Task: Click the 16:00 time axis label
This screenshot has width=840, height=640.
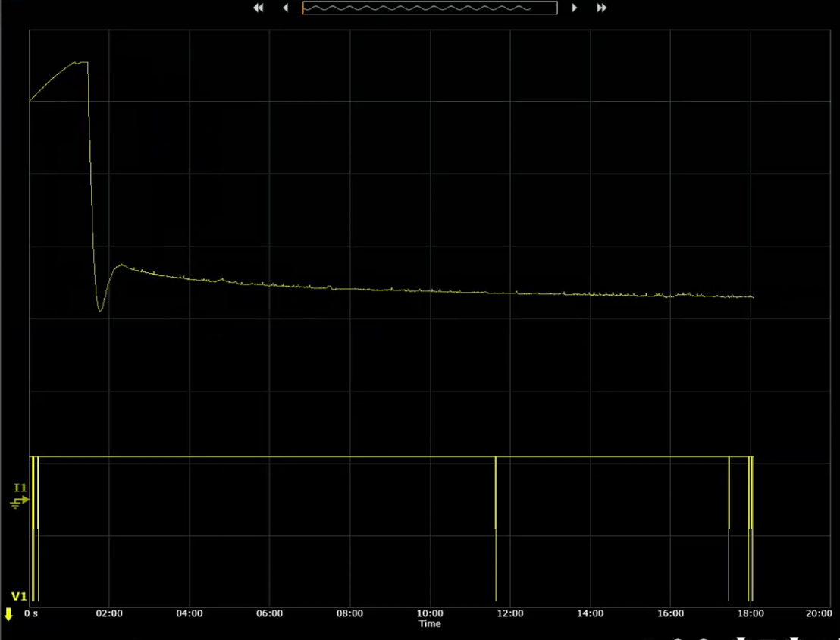Action: (671, 613)
